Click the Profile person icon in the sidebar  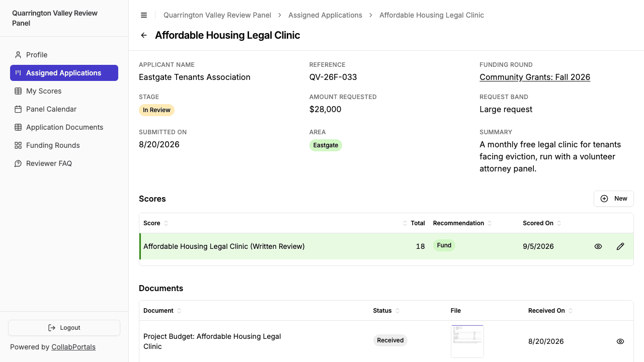18,55
